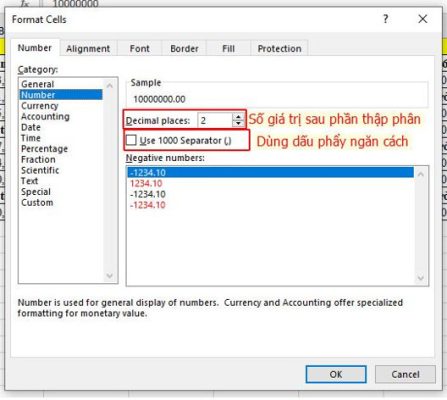Enable Use 1000 Separator checkbox

pos(131,140)
